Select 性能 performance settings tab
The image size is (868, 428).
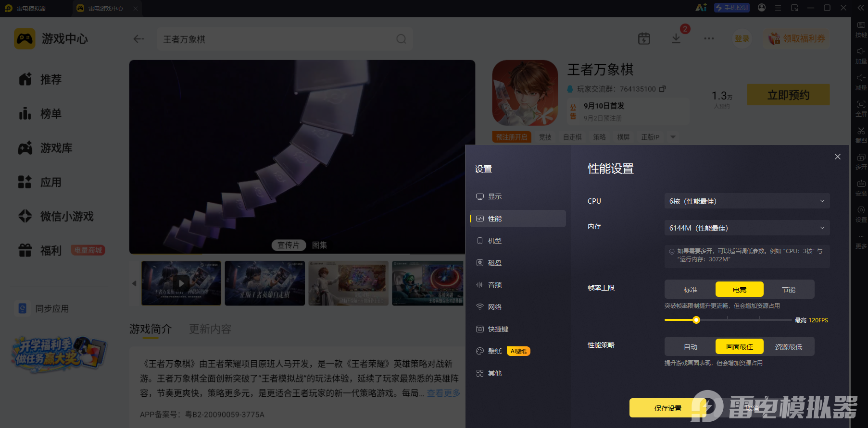click(x=518, y=219)
